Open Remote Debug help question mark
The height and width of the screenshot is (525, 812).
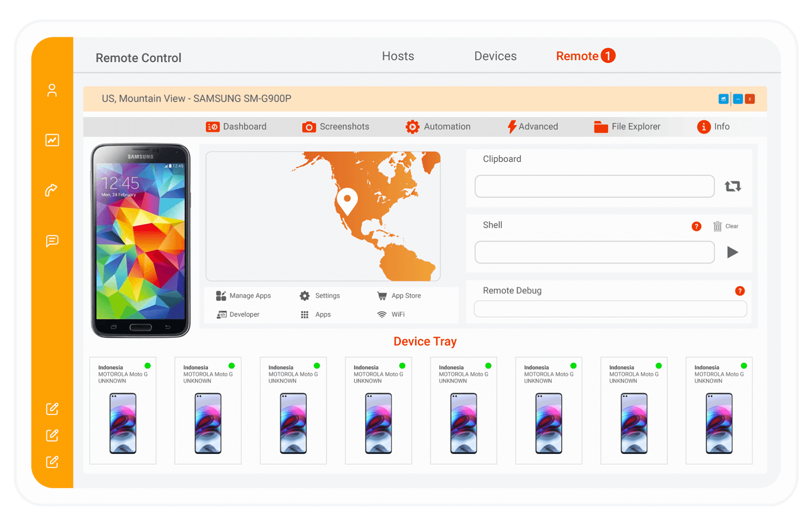(x=740, y=291)
